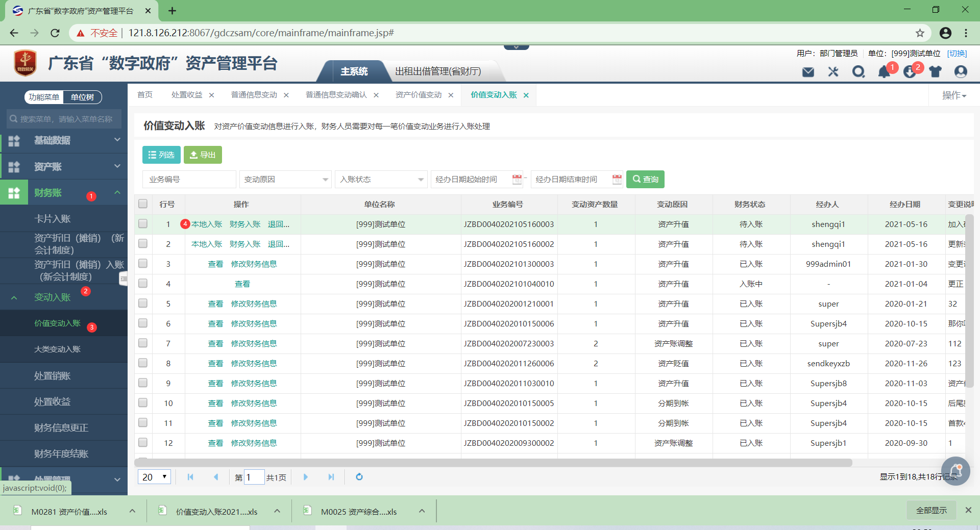Click the shirt skin theme icon
Image resolution: width=980 pixels, height=530 pixels.
(x=935, y=72)
